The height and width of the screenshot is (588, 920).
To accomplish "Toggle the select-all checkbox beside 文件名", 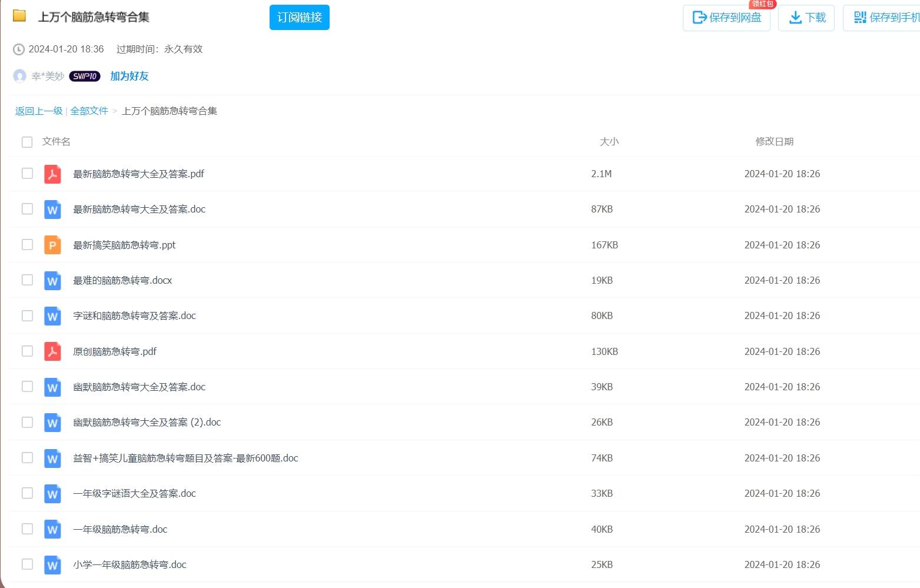I will [x=27, y=142].
